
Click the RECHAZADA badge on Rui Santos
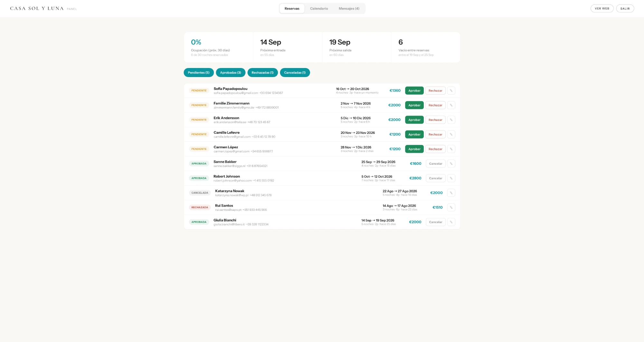[200, 208]
